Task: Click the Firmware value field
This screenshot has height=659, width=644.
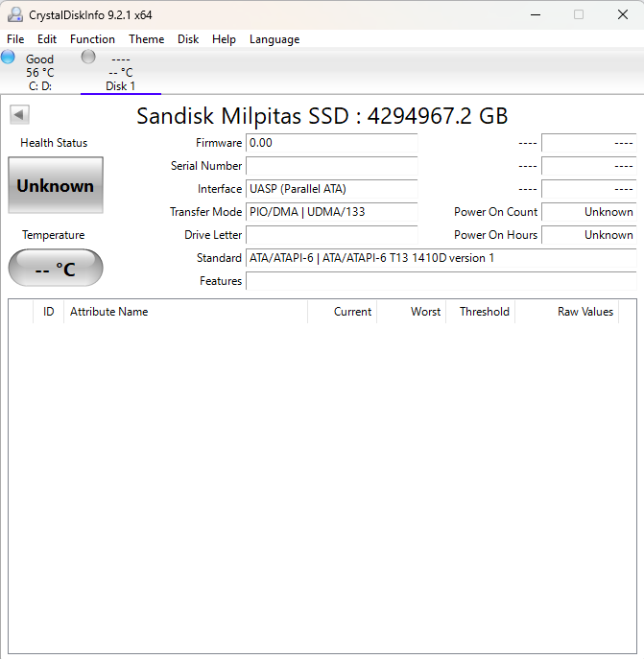Action: tap(331, 143)
